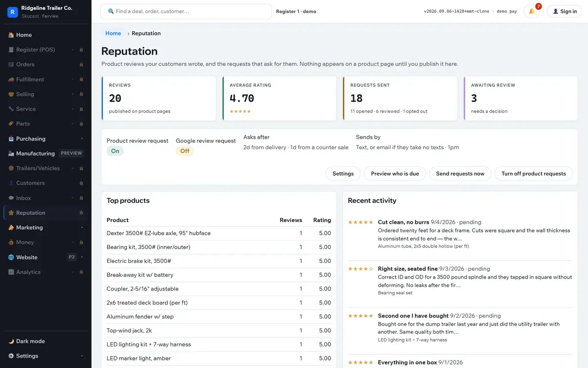Open the Average Rating 4.70 card

click(279, 98)
